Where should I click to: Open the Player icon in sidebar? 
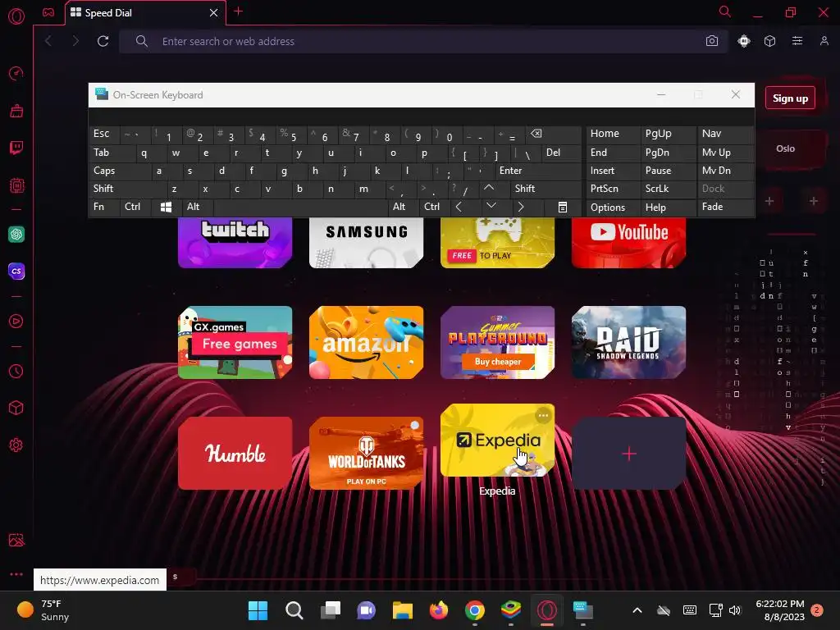pos(16,321)
